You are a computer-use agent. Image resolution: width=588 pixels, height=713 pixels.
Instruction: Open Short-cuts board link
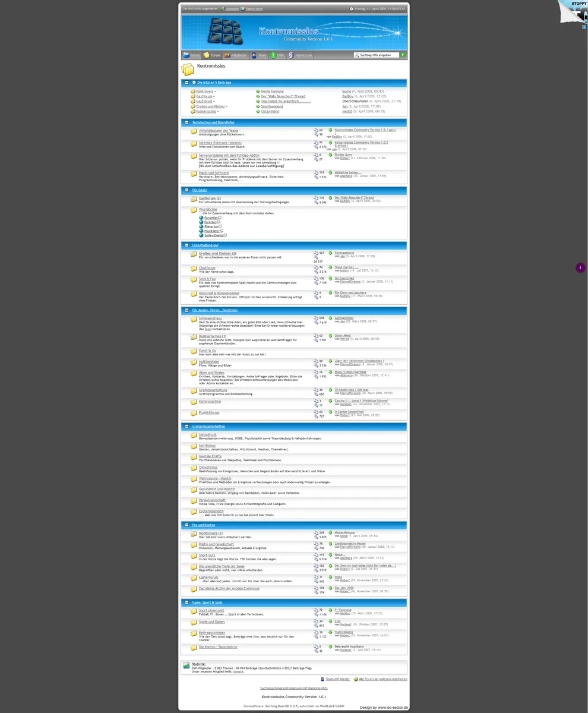pos(208,556)
